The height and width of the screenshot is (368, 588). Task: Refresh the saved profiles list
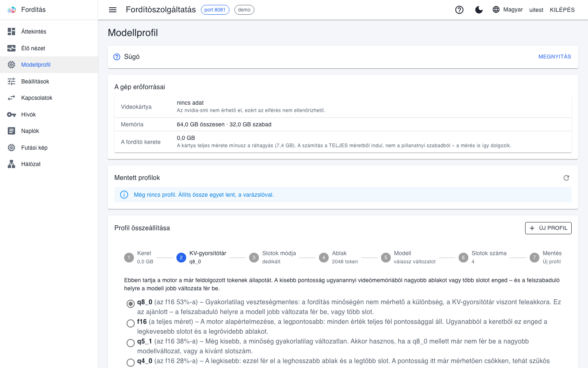point(566,178)
